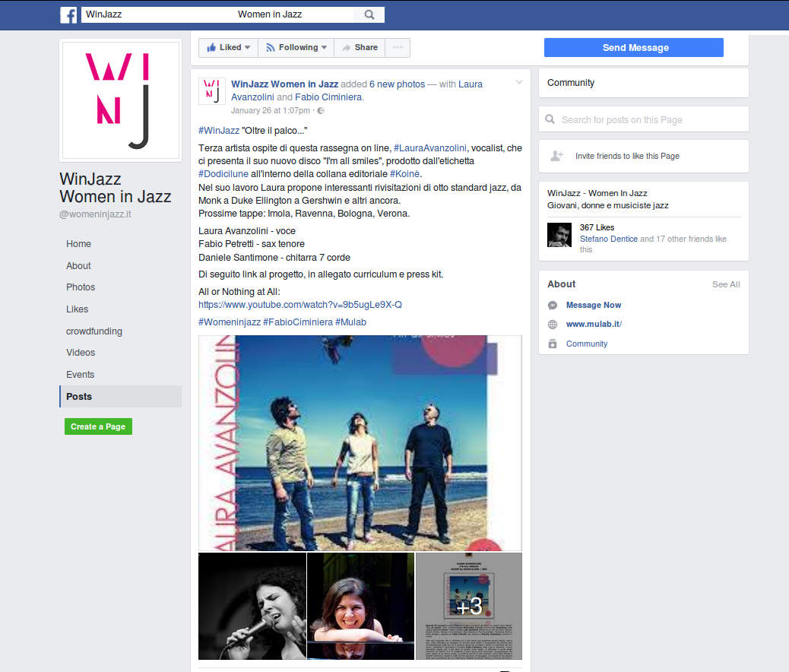Open the Community link in About section
The image size is (789, 672).
coord(587,344)
